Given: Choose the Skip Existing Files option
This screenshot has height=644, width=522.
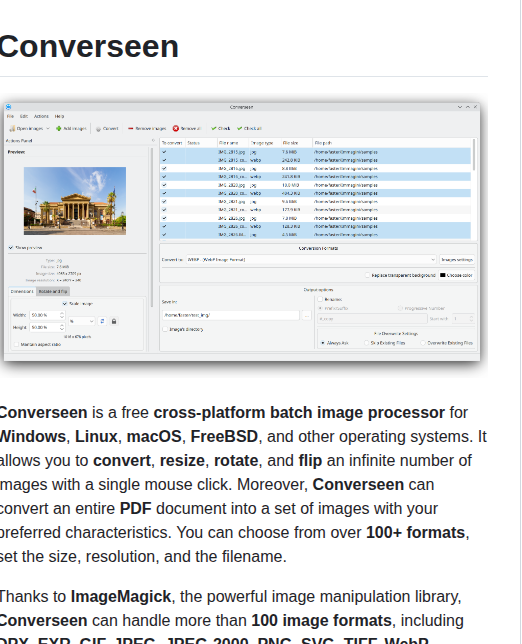Looking at the screenshot, I should pyautogui.click(x=367, y=343).
